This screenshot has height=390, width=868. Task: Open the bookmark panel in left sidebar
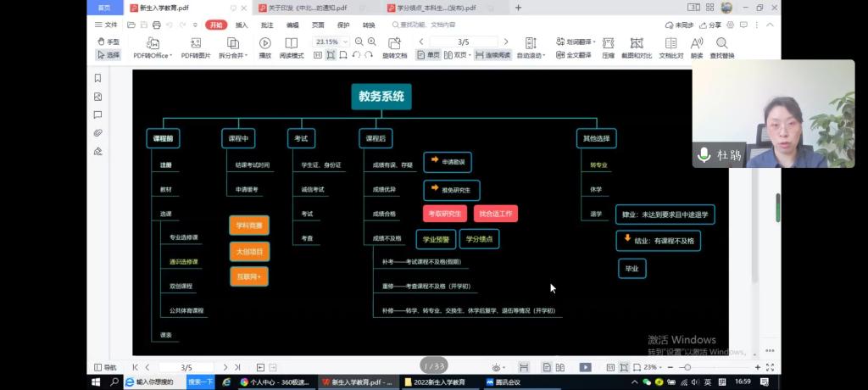98,78
